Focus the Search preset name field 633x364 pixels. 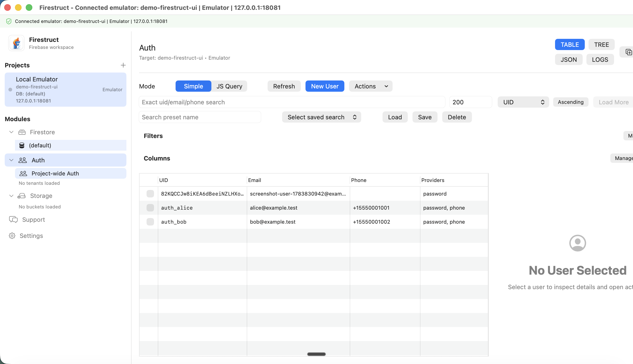tap(200, 117)
